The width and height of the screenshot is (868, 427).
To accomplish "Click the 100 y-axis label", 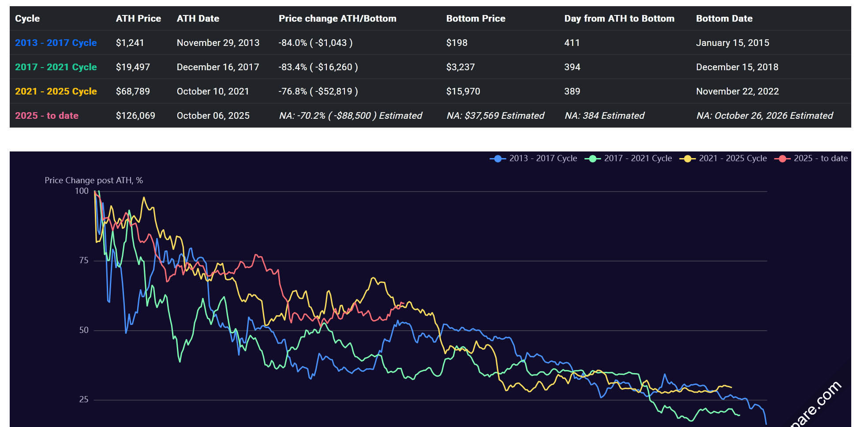I will tap(82, 191).
